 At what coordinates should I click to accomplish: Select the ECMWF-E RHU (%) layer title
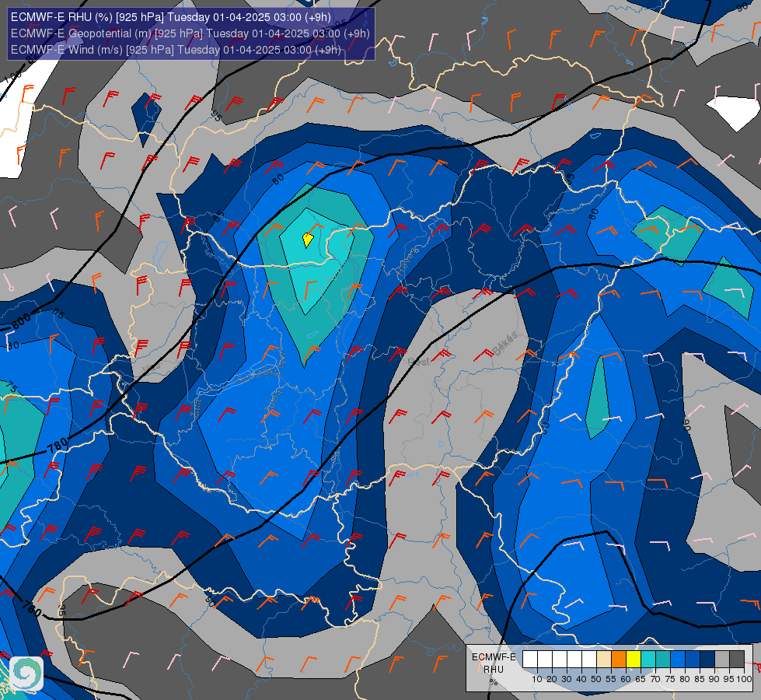coord(171,17)
